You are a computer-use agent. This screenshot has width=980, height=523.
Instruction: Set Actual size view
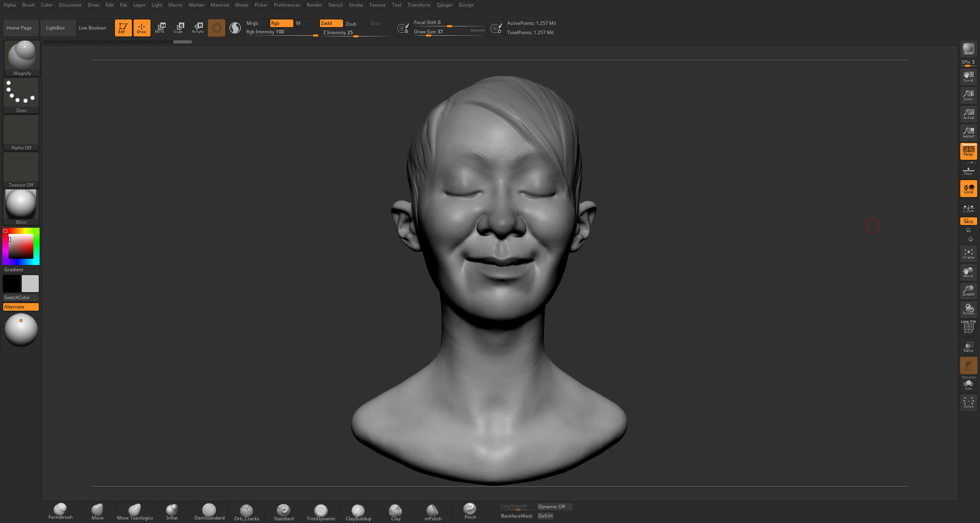[968, 114]
